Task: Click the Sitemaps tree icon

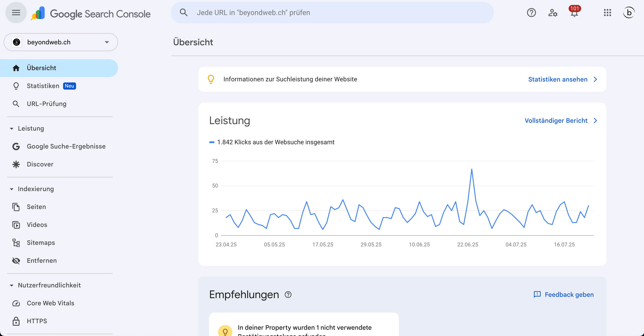Action: point(16,243)
